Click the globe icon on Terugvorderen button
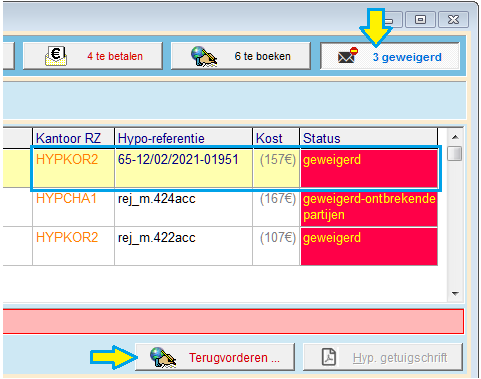 tap(163, 357)
